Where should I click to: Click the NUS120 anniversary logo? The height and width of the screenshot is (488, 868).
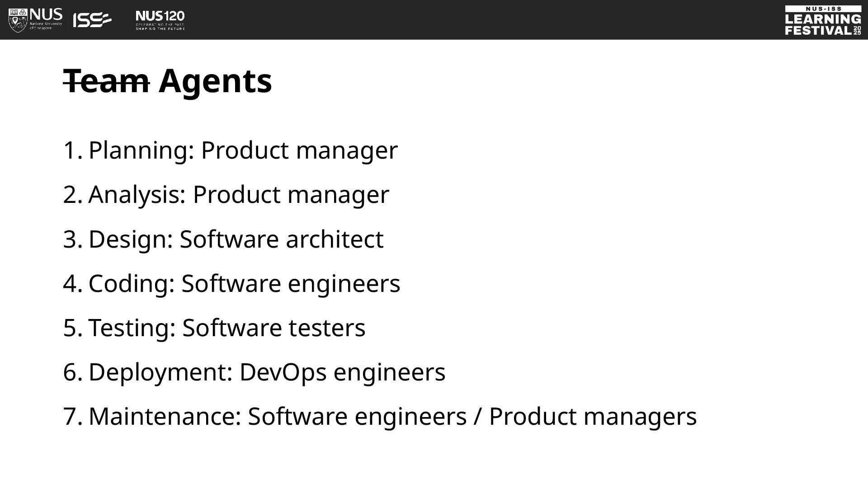tap(160, 20)
